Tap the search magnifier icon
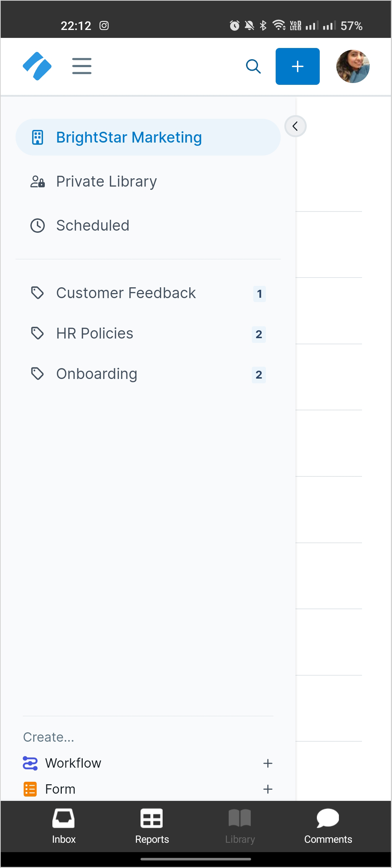 click(253, 66)
